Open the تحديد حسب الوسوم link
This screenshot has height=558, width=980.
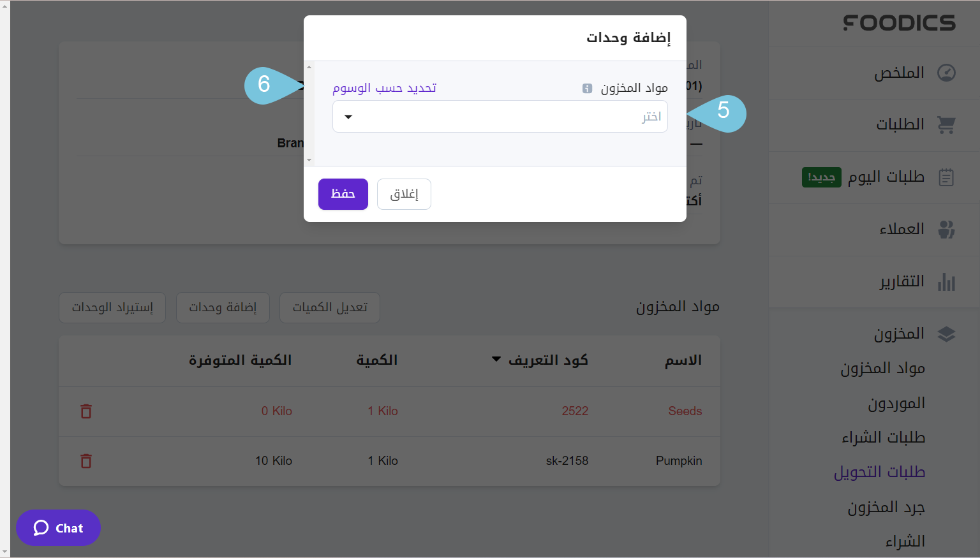pos(383,87)
